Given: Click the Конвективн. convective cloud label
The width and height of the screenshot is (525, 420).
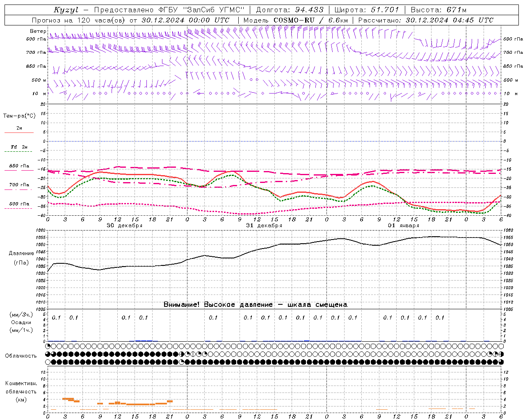Looking at the screenshot, I should point(21,383).
